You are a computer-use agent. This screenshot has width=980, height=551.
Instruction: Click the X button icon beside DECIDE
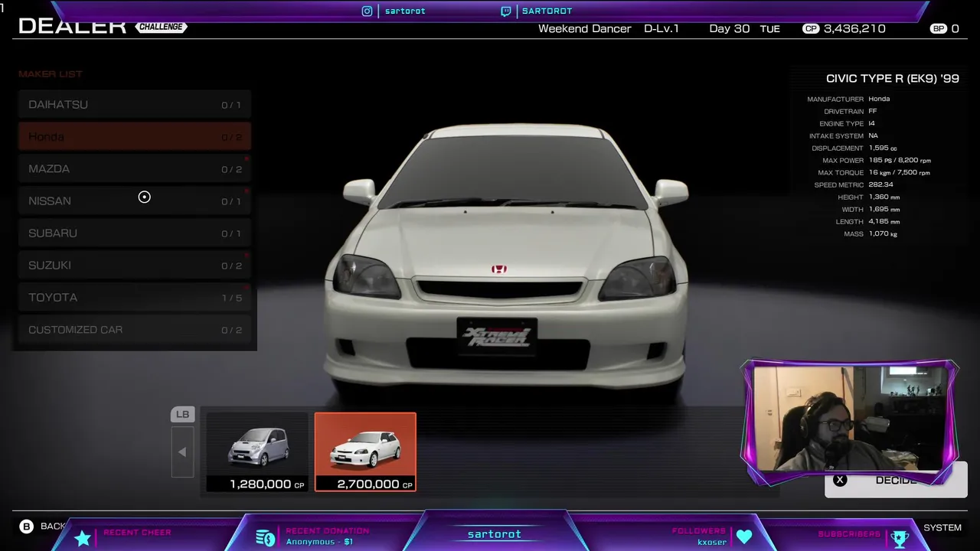click(x=840, y=480)
